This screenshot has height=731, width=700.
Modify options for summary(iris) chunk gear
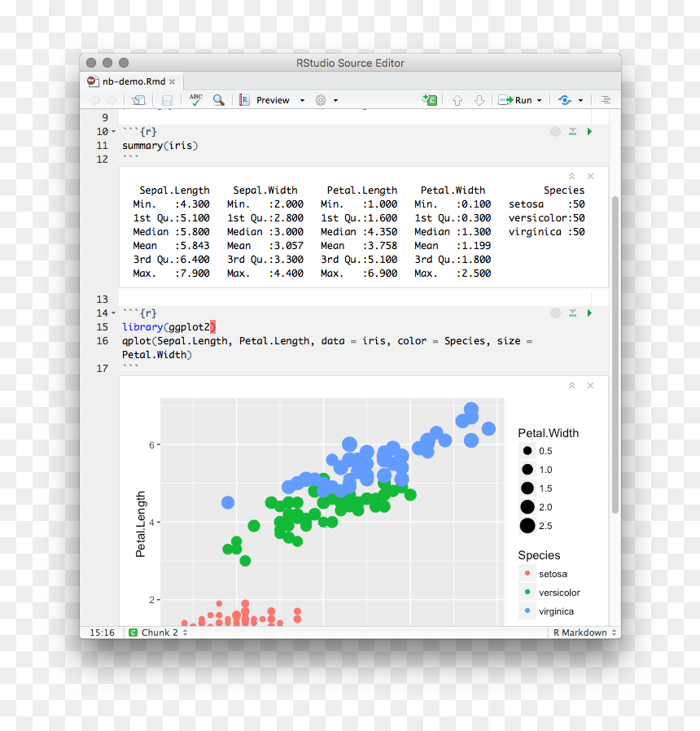coord(555,132)
